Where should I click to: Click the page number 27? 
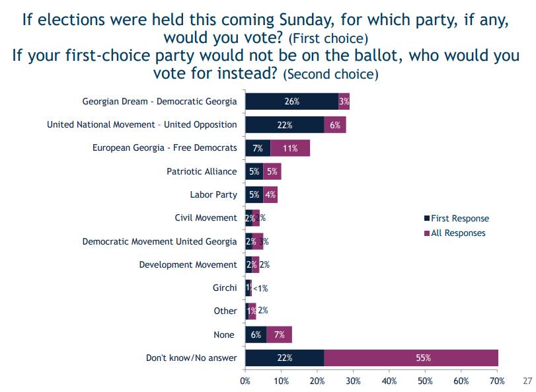pyautogui.click(x=527, y=381)
